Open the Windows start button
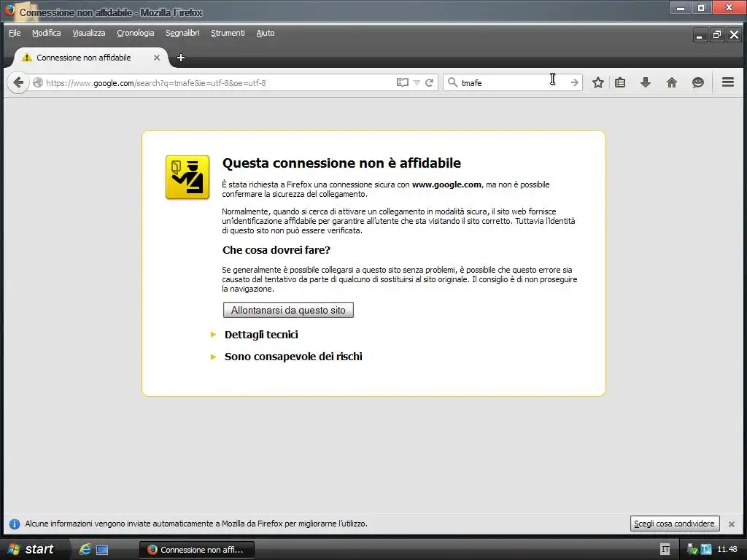747x560 pixels. coord(31,549)
